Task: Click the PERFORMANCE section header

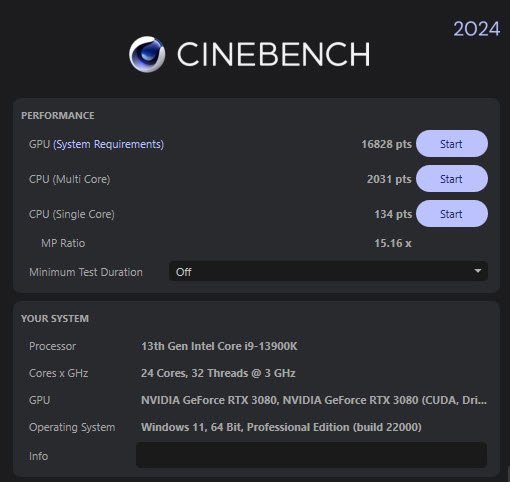Action: tap(58, 116)
